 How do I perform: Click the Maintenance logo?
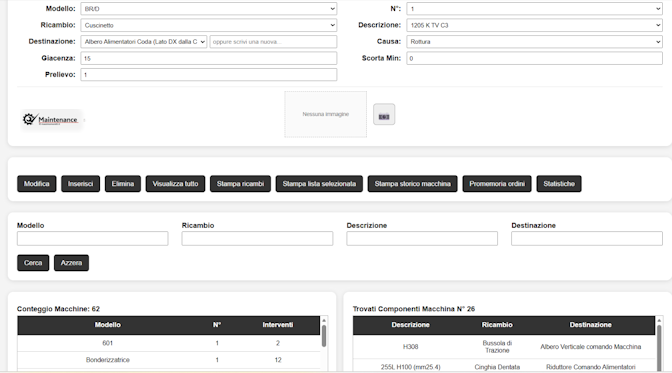click(x=51, y=119)
